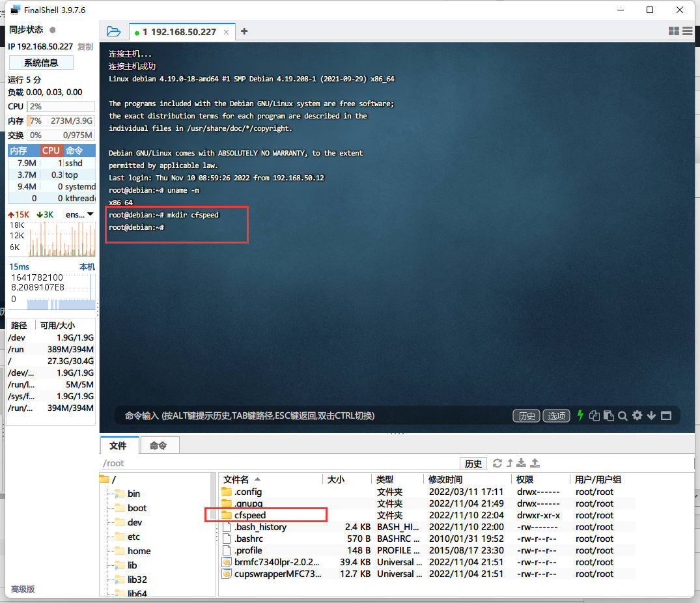700x603 pixels.
Task: Switch to the 命令 tab
Action: point(158,445)
